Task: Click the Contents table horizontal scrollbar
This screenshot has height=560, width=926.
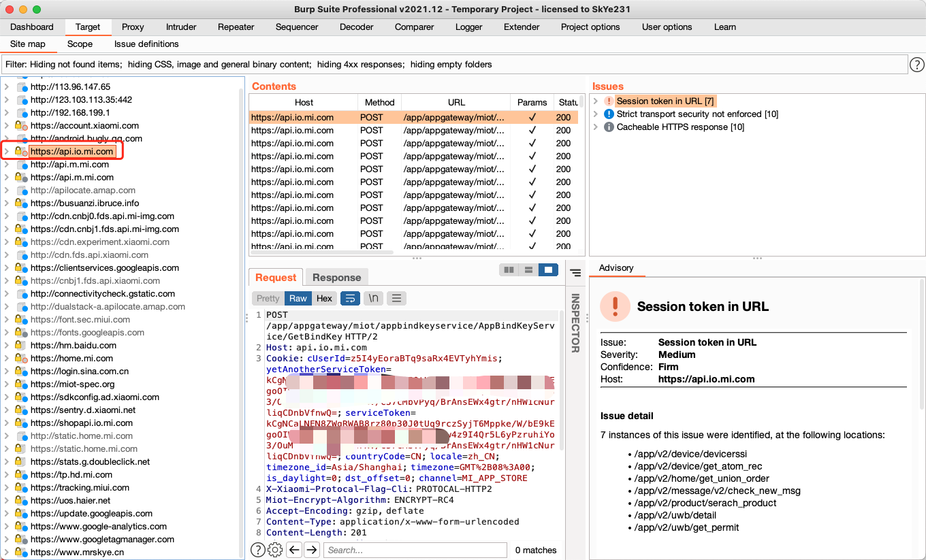Action: pos(321,252)
